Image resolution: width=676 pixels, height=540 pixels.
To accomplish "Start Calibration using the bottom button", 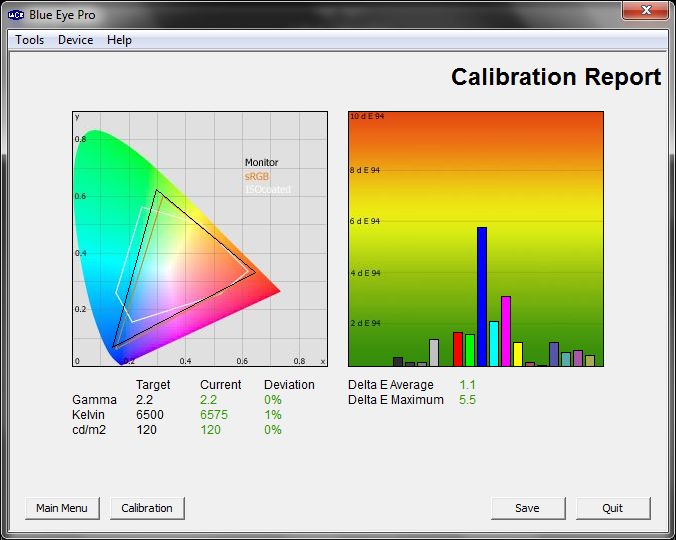I will point(147,508).
